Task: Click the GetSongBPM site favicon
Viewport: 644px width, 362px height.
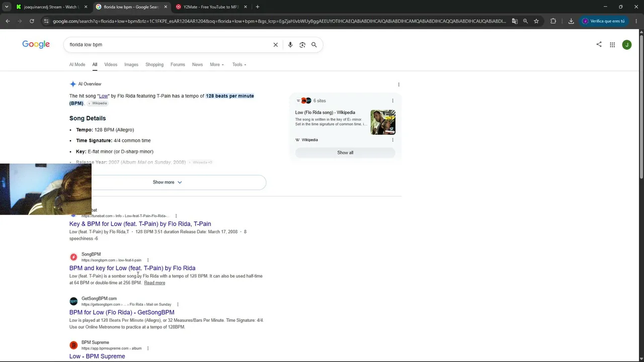Action: coord(73,301)
